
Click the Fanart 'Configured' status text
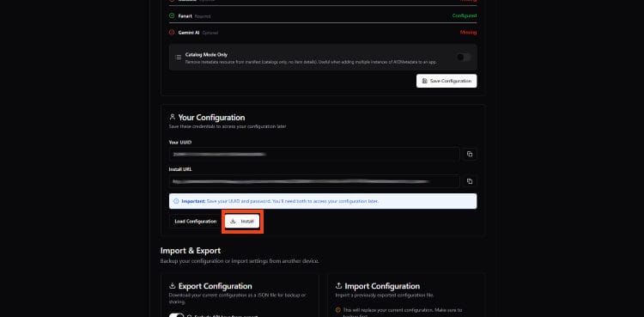[465, 15]
